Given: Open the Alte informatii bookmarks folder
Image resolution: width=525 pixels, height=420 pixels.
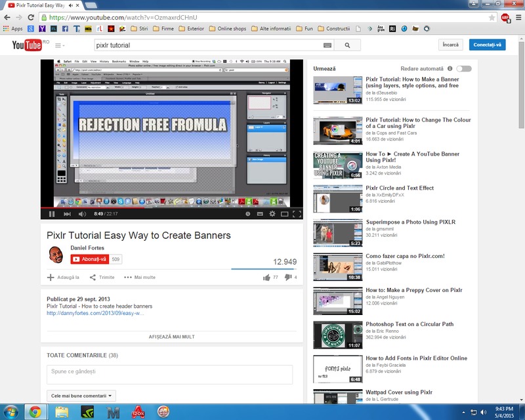Looking at the screenshot, I should pos(271,29).
